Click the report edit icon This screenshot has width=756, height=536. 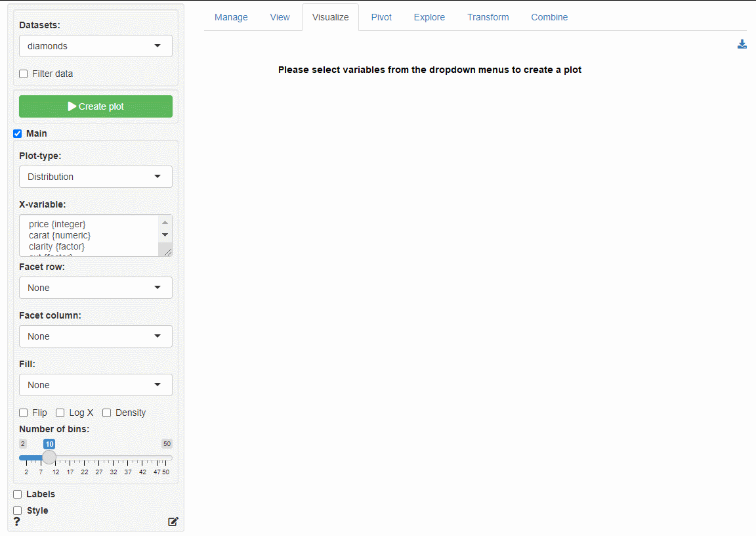173,522
